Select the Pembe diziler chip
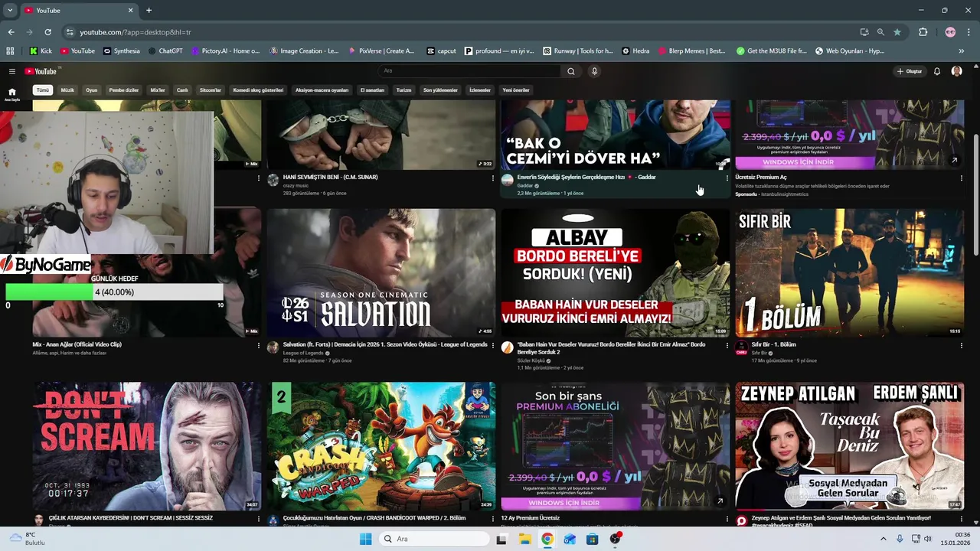Viewport: 980px width, 551px height. click(x=124, y=90)
